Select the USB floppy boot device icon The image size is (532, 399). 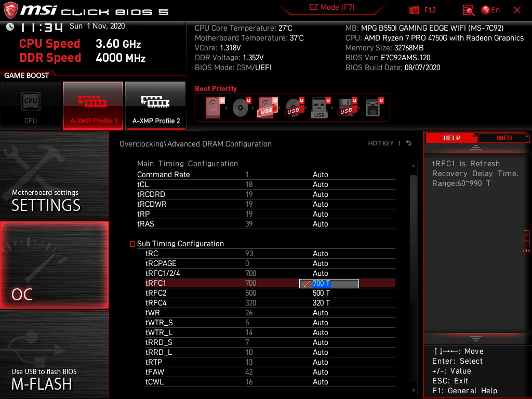pyautogui.click(x=347, y=108)
